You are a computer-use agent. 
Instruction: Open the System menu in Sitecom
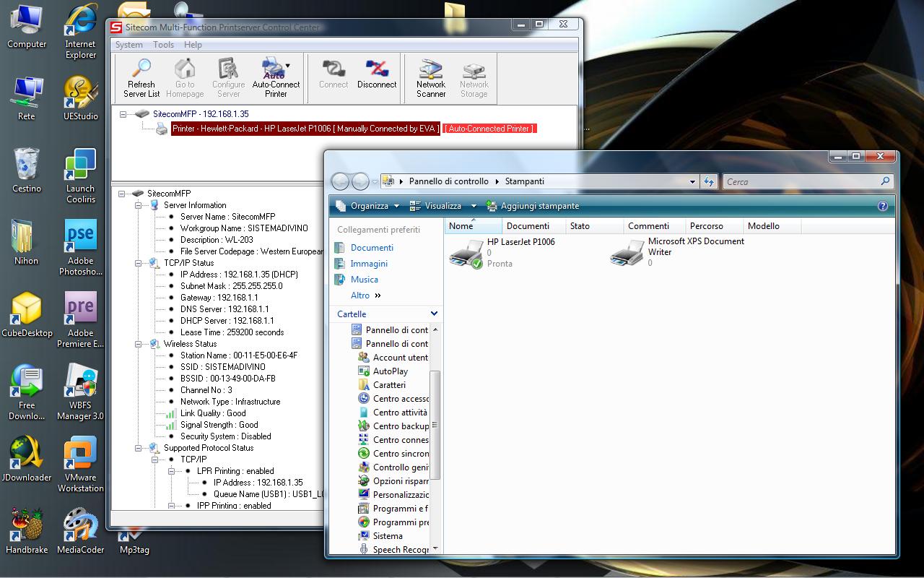tap(129, 45)
